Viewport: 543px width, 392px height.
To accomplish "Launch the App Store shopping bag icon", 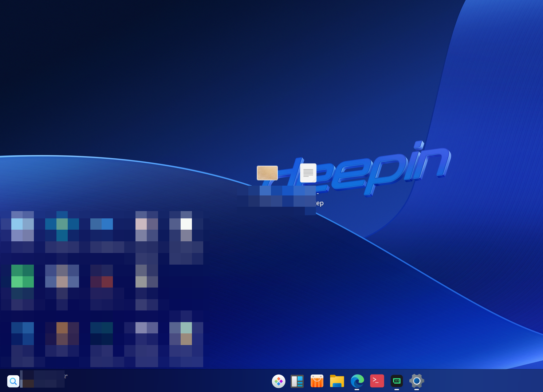I will [317, 381].
